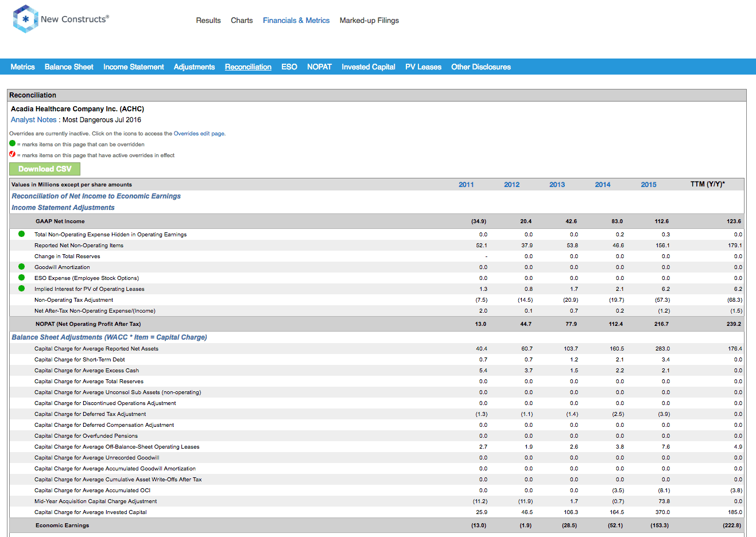The height and width of the screenshot is (537, 756).
Task: Open the NOPAT tab
Action: [x=319, y=67]
